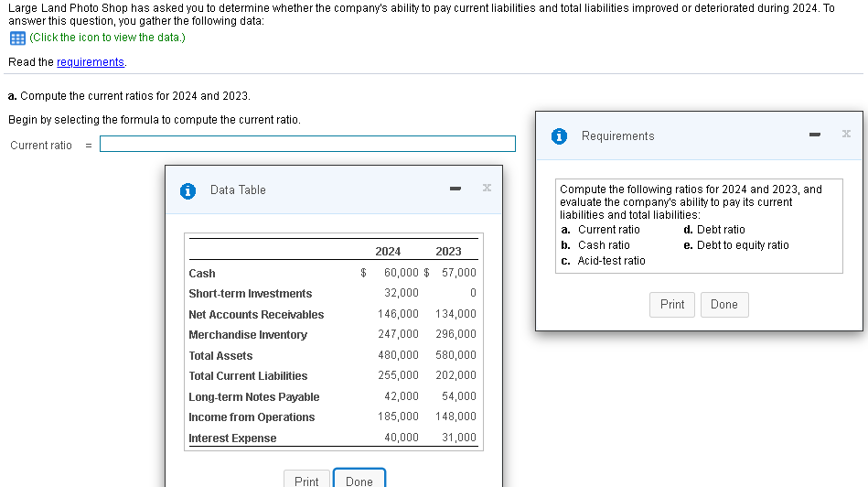
Task: Click the 60,000 cash value for 2024
Action: [x=402, y=273]
